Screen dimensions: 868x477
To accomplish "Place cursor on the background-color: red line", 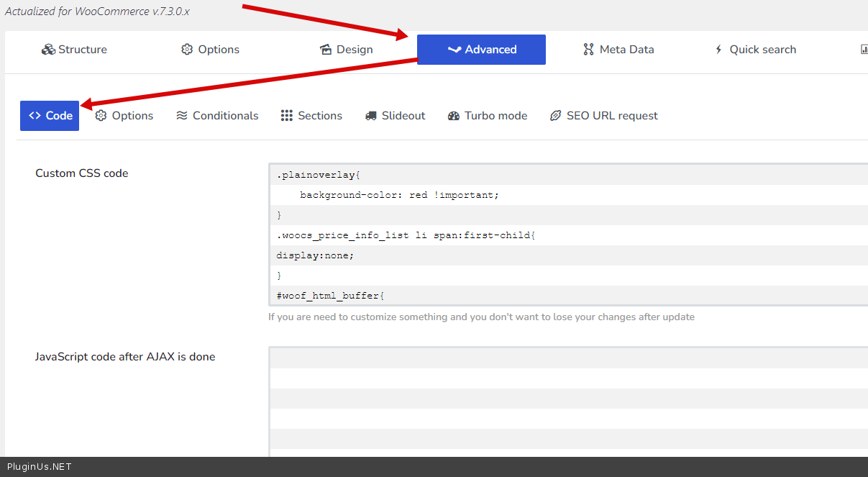I will pyautogui.click(x=399, y=195).
